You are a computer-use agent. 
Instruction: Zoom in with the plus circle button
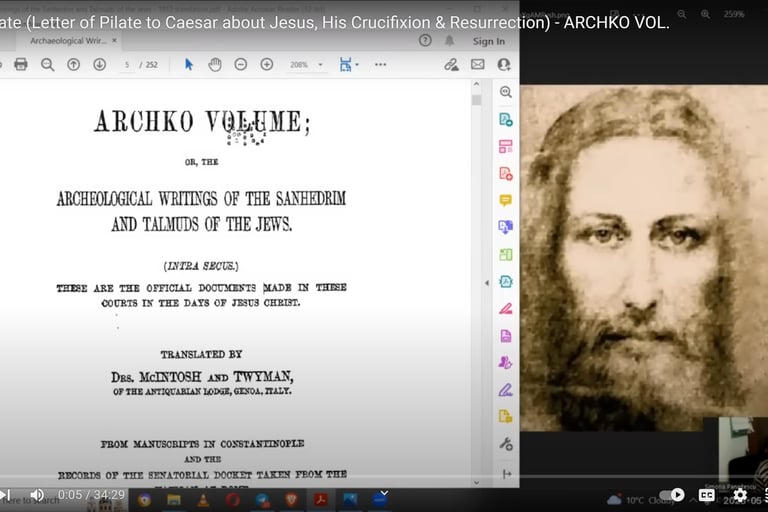pyautogui.click(x=266, y=64)
